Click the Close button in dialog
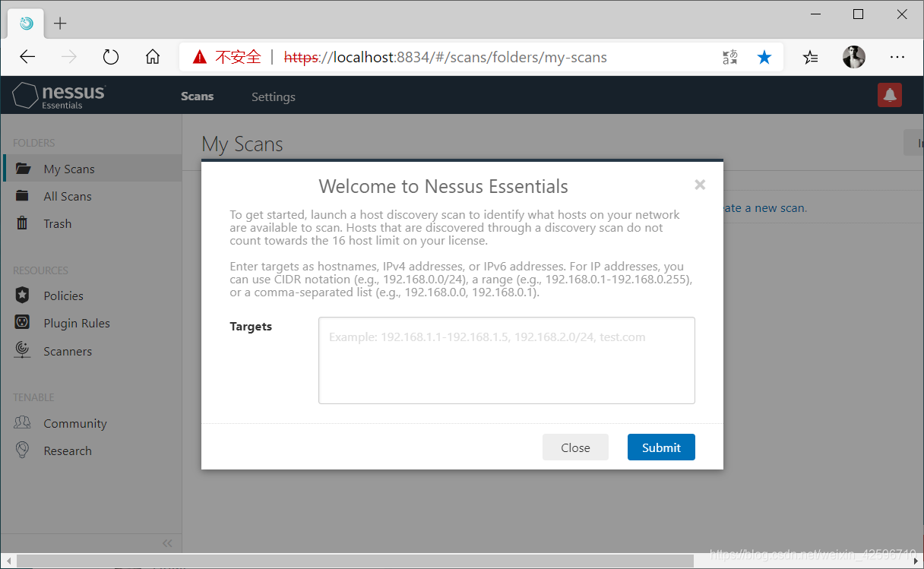The height and width of the screenshot is (569, 924). 575,447
